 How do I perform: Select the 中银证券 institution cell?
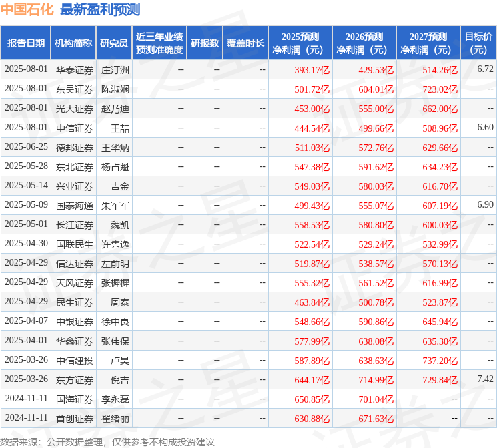(x=75, y=322)
